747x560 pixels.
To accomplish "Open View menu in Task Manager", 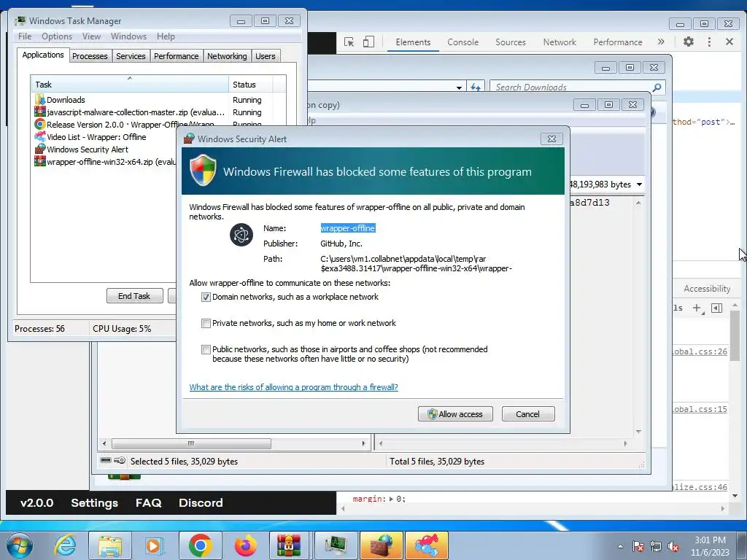I will [x=91, y=36].
